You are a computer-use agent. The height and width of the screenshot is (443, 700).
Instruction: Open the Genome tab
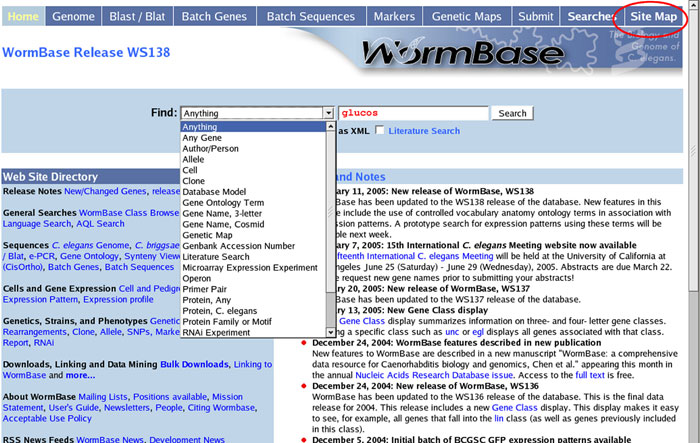[73, 17]
